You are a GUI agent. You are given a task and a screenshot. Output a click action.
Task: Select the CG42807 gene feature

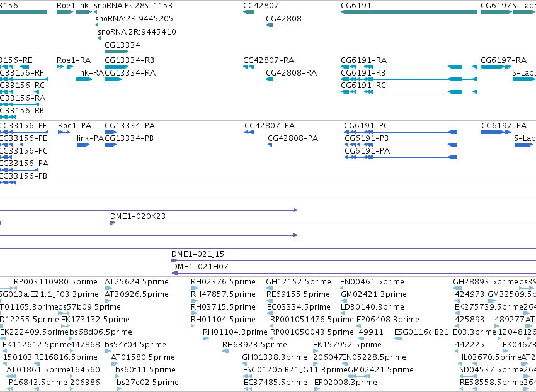point(249,12)
